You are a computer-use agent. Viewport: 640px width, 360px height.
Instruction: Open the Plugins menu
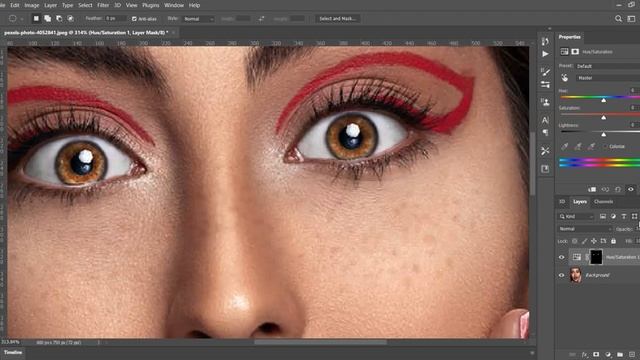click(151, 5)
